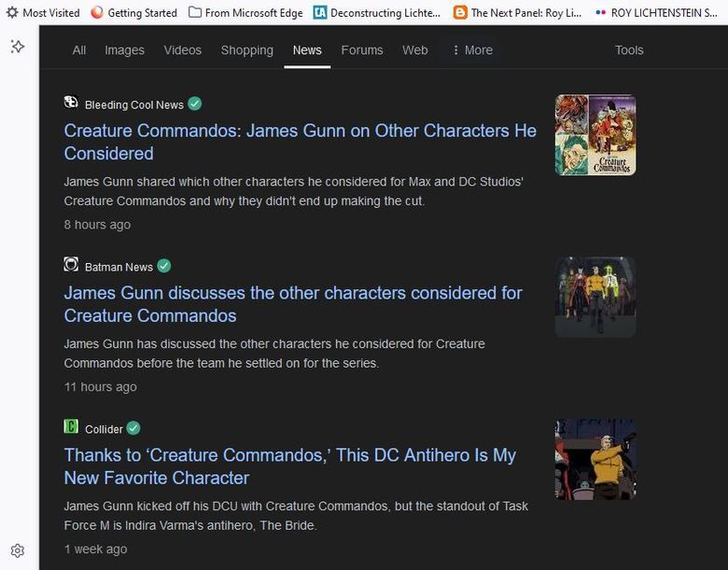The height and width of the screenshot is (570, 728).
Task: Switch to the Shopping search tab
Action: pos(247,50)
